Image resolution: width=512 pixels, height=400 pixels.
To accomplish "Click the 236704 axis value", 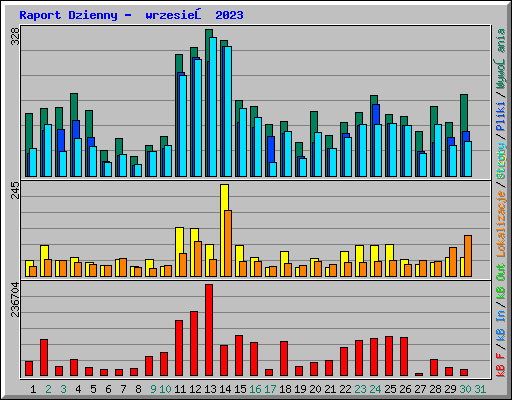I will pos(15,299).
